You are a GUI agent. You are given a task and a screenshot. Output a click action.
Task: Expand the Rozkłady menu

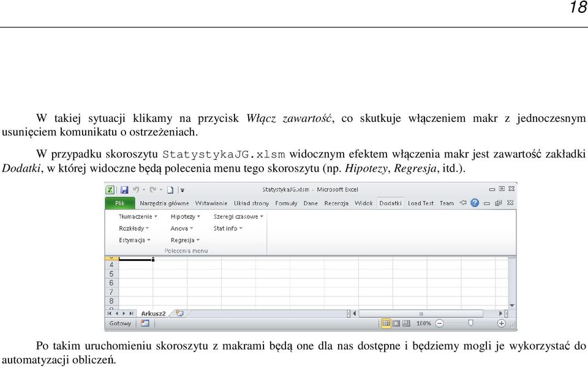[x=134, y=228]
